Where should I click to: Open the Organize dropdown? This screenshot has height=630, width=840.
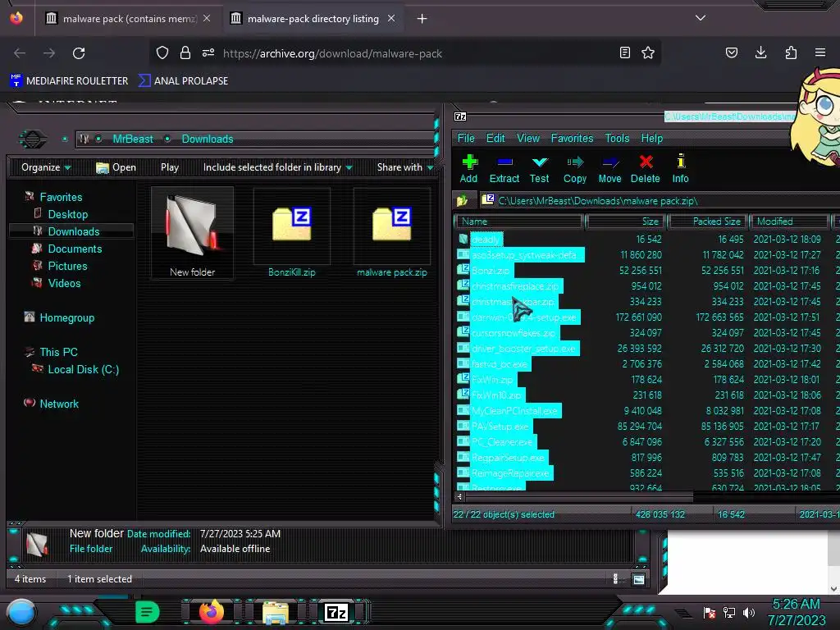[x=46, y=167]
